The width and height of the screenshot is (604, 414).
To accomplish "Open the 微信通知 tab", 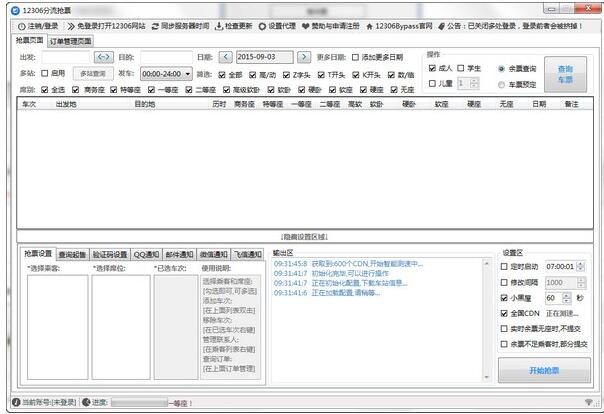I will pos(214,255).
